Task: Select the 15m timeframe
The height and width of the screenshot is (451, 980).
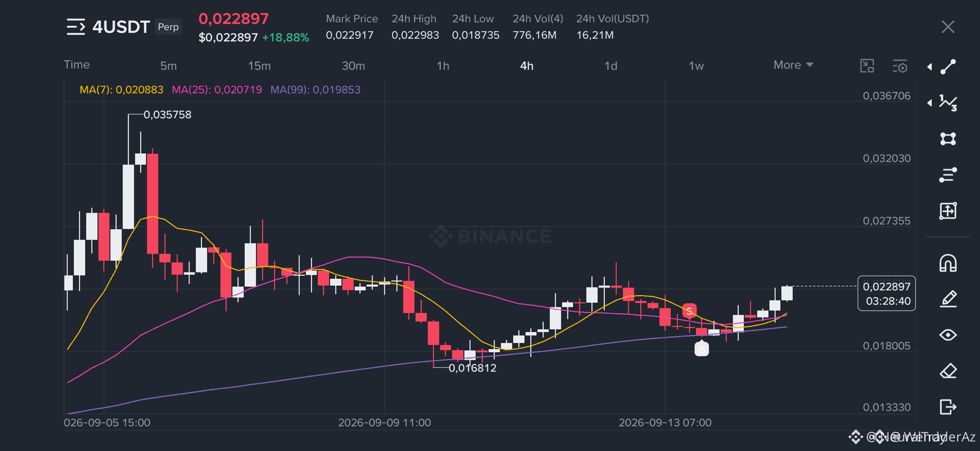Action: click(x=259, y=66)
